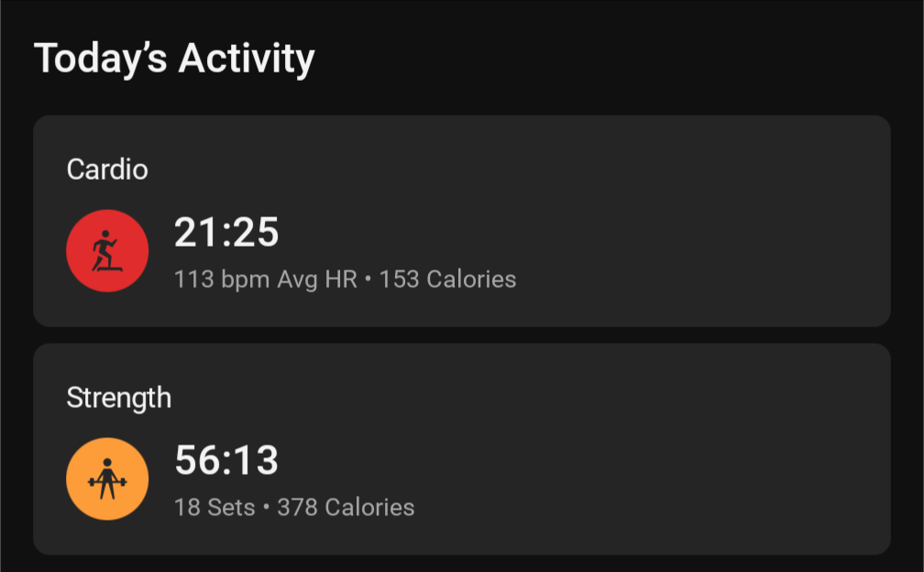Select the 56:13 strength duration

[226, 460]
